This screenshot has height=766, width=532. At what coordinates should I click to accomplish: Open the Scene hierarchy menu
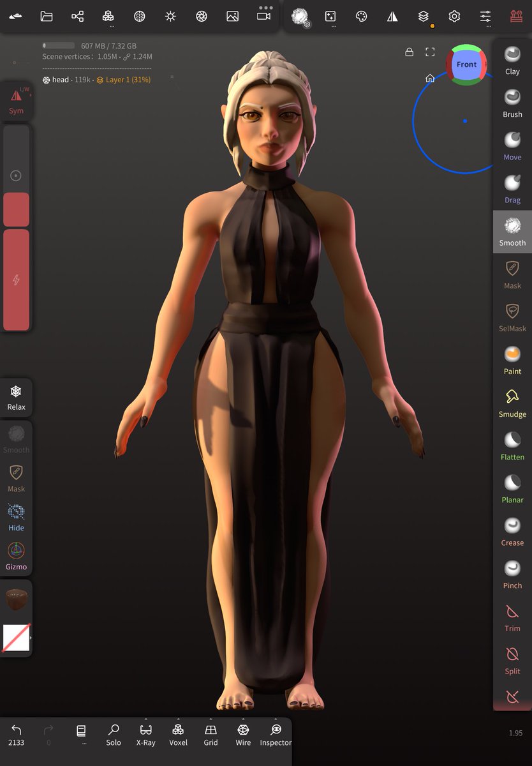click(x=77, y=17)
